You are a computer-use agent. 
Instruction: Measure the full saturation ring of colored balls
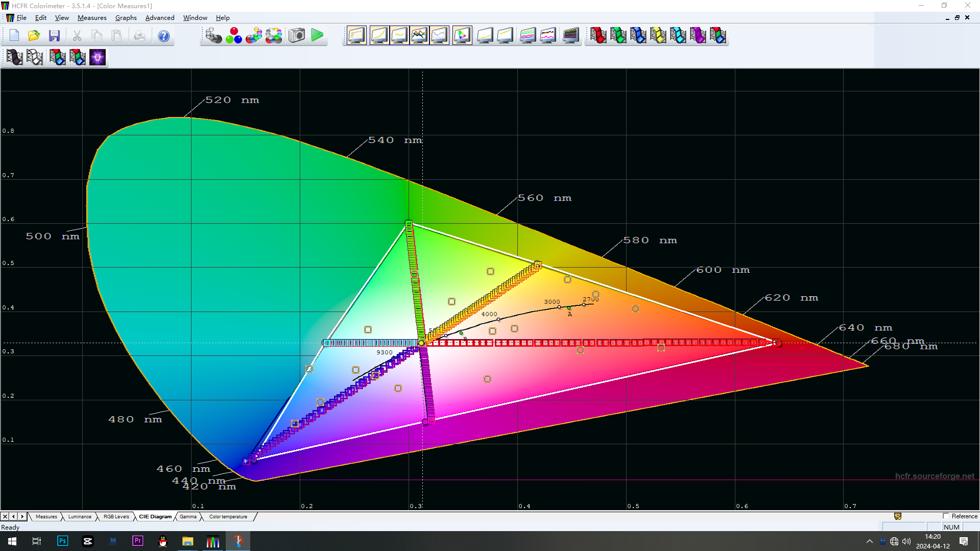(x=274, y=36)
